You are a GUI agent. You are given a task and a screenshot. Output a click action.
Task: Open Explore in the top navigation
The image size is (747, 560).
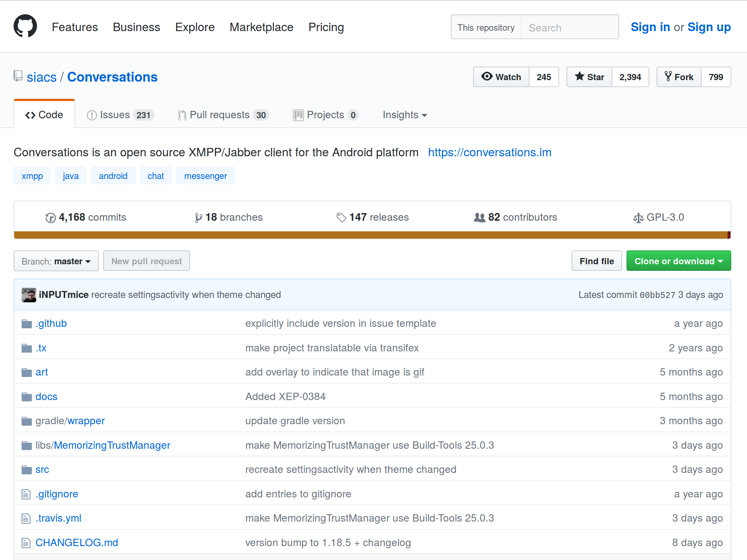[x=195, y=27]
